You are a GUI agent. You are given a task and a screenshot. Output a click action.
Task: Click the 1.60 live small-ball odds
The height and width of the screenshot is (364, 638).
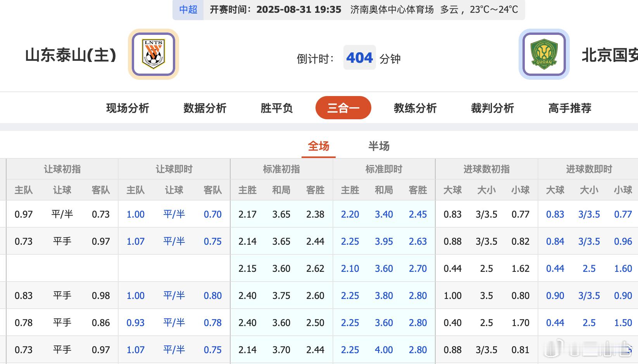coord(623,268)
